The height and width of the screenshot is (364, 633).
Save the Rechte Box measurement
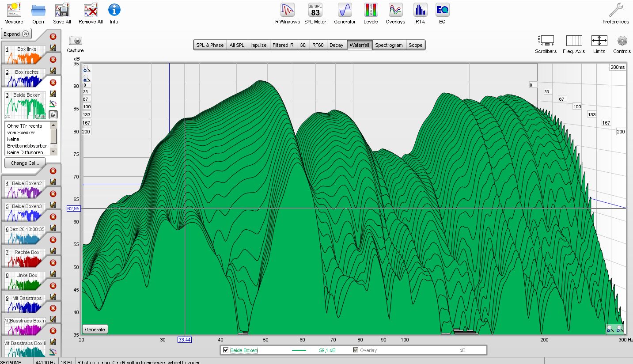(53, 251)
